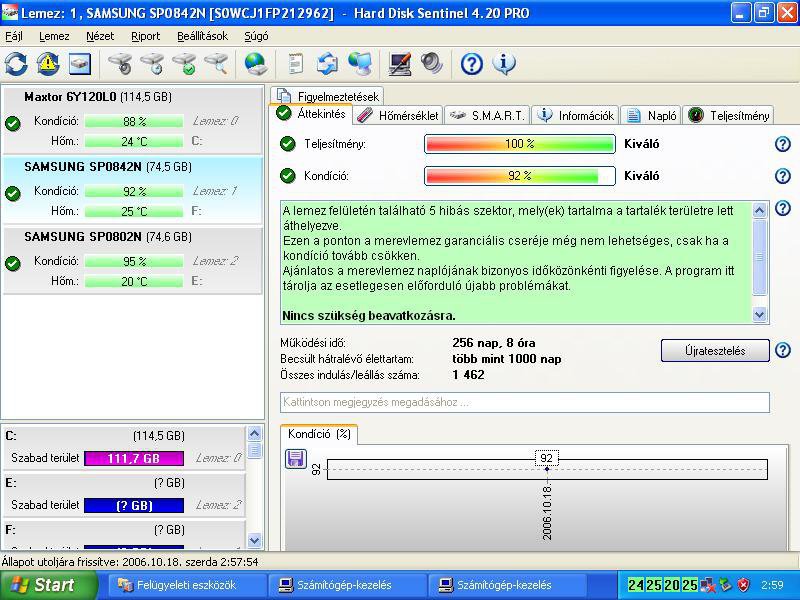The height and width of the screenshot is (600, 800).
Task: Select the SAMSUNG SP0802N disk entry
Action: point(133,260)
